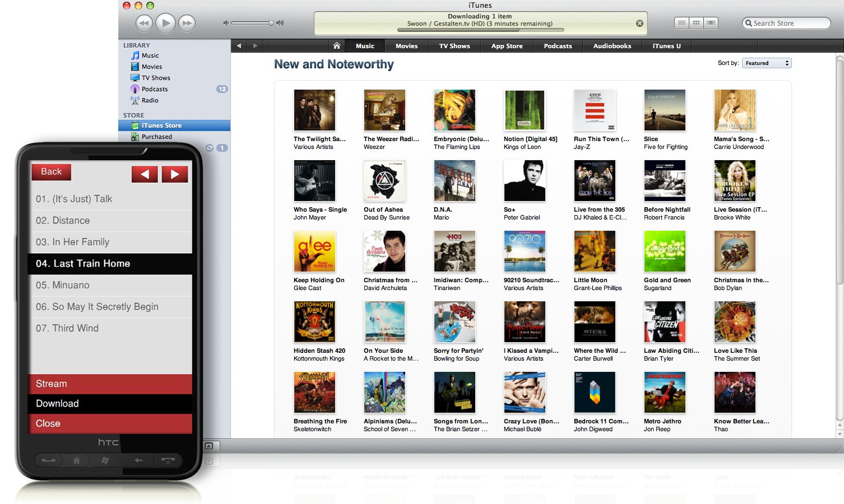The image size is (844, 504).
Task: Select track 07. Third Wind
Action: (110, 328)
